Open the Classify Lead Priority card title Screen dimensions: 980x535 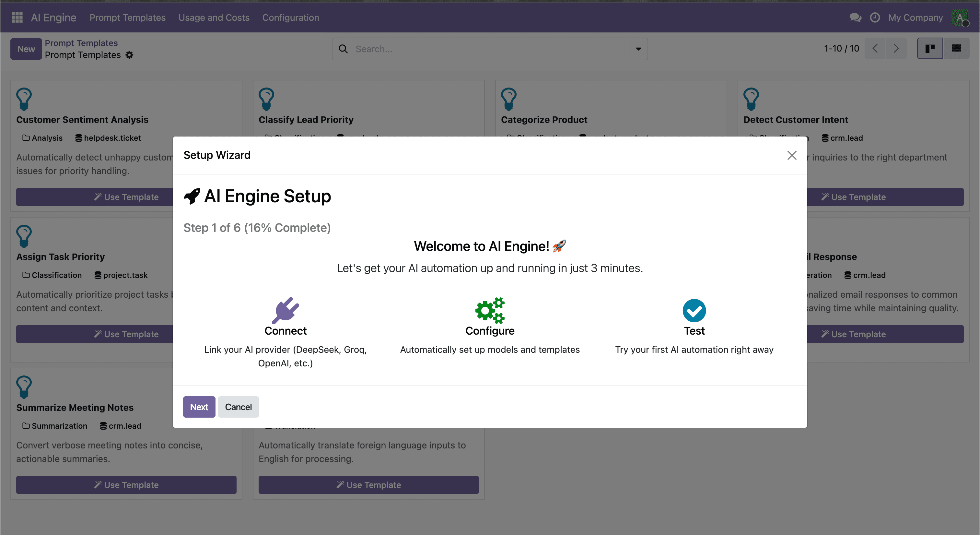(x=306, y=119)
